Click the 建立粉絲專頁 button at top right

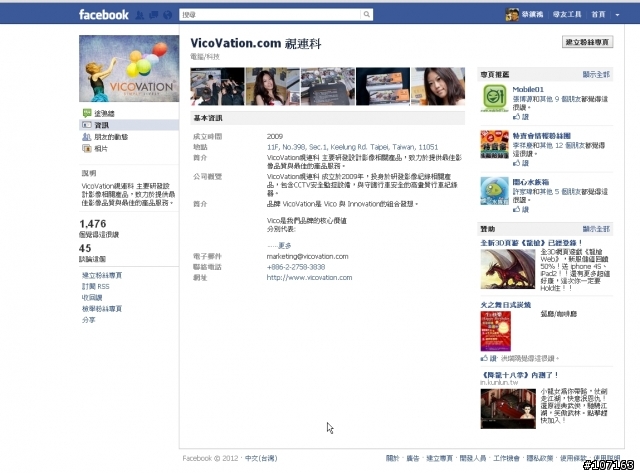point(587,42)
